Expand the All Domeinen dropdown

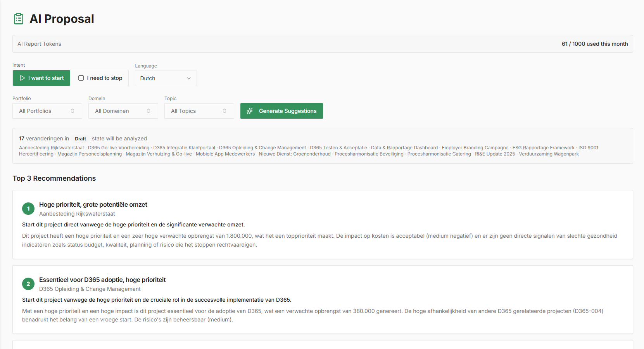coord(123,111)
